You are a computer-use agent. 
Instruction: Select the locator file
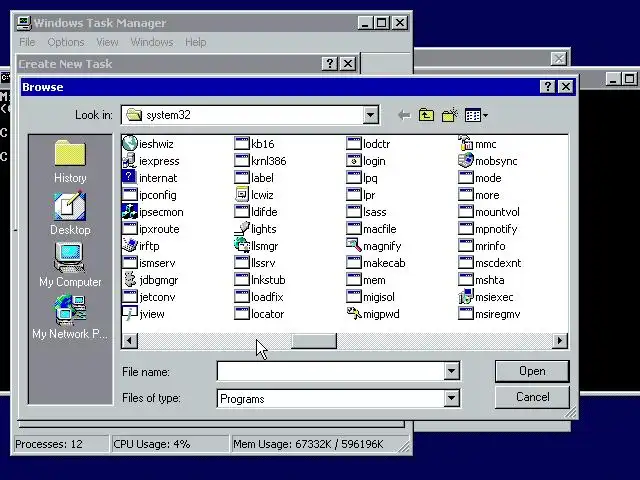[259, 313]
